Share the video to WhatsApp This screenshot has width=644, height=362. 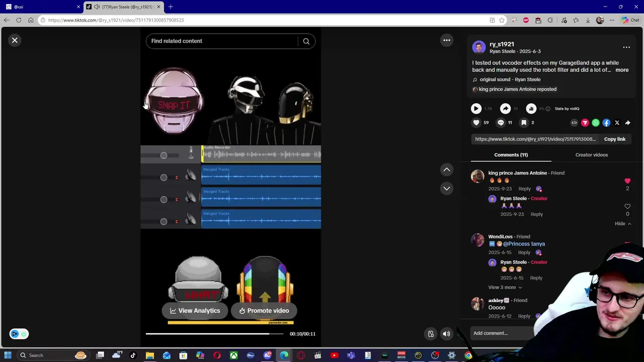point(596,123)
